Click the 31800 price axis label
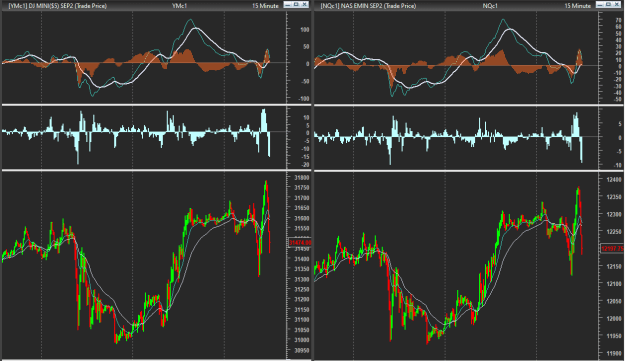The height and width of the screenshot is (361, 625). coord(302,177)
